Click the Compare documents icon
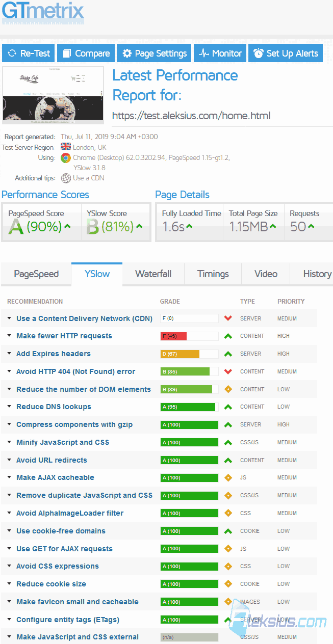 (66, 53)
